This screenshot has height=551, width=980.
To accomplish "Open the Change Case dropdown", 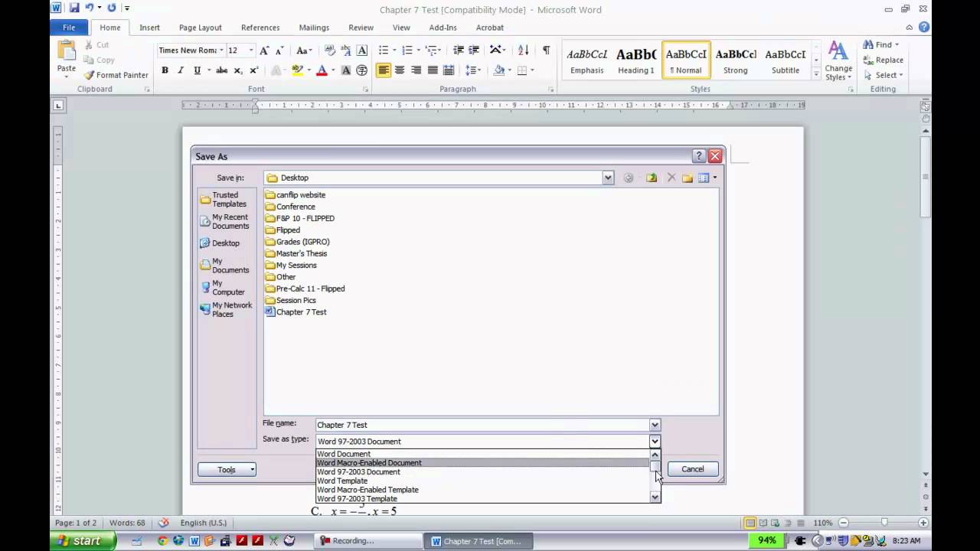I will pos(304,51).
